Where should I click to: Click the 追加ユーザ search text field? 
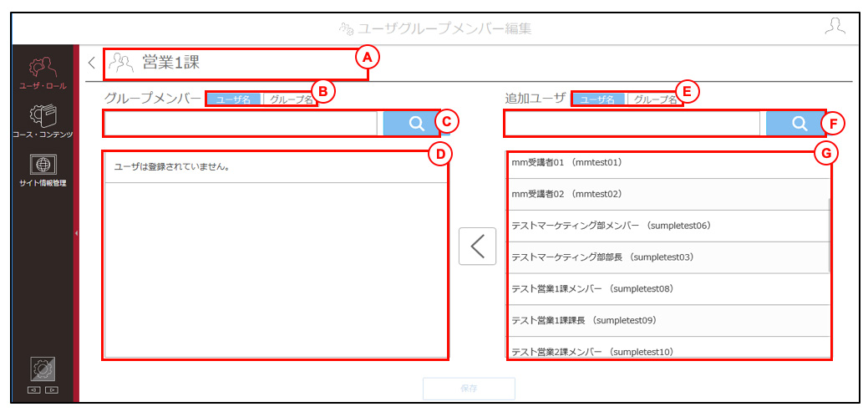click(x=632, y=123)
